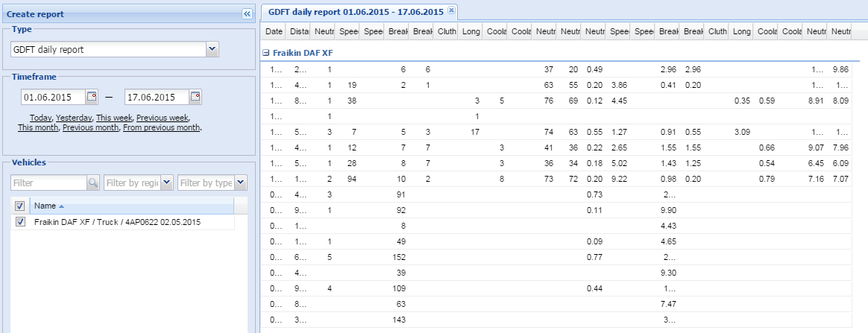
Task: Click the This month timeframe link
Action: pos(37,127)
